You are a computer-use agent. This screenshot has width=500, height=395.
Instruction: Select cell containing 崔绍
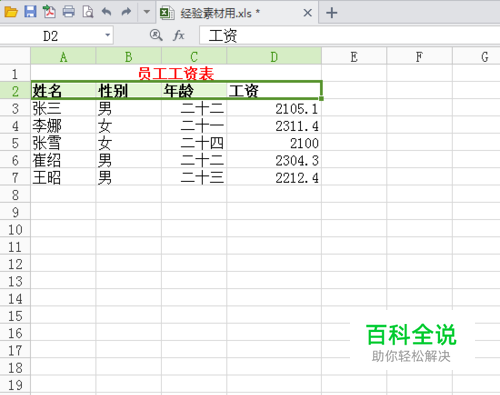pyautogui.click(x=63, y=160)
